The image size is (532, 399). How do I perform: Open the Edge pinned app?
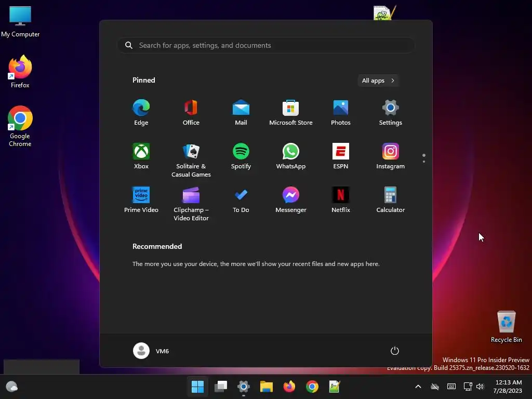pos(141,113)
